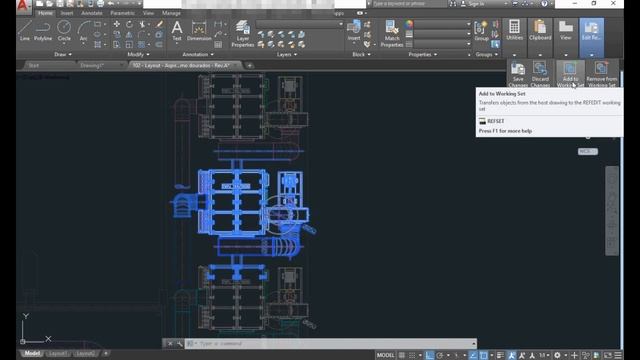This screenshot has height=360, width=640.
Task: Switch to the Home ribbon tab
Action: pos(45,13)
